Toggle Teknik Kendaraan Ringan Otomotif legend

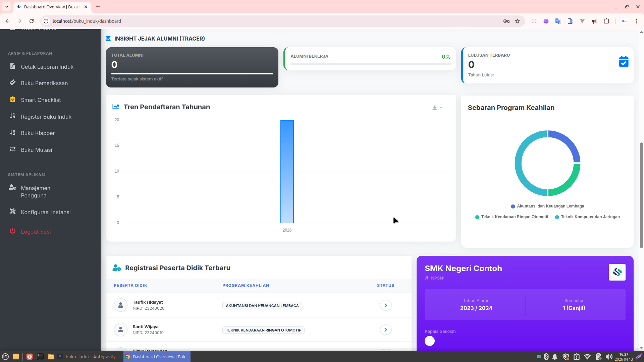click(x=512, y=217)
